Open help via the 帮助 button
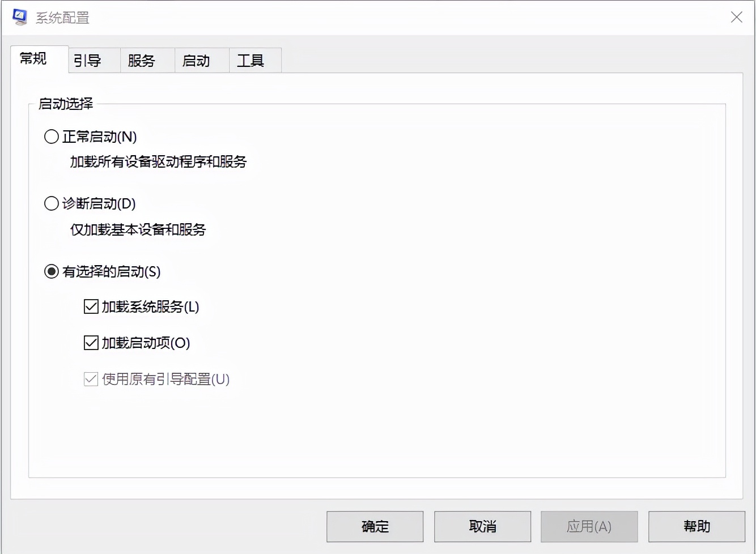This screenshot has width=756, height=554. coord(696,526)
